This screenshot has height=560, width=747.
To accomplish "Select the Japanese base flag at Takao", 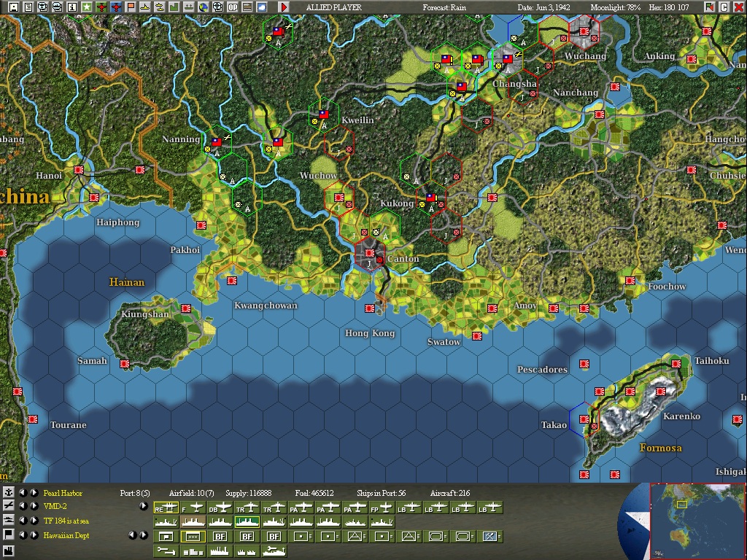I will click(x=584, y=419).
